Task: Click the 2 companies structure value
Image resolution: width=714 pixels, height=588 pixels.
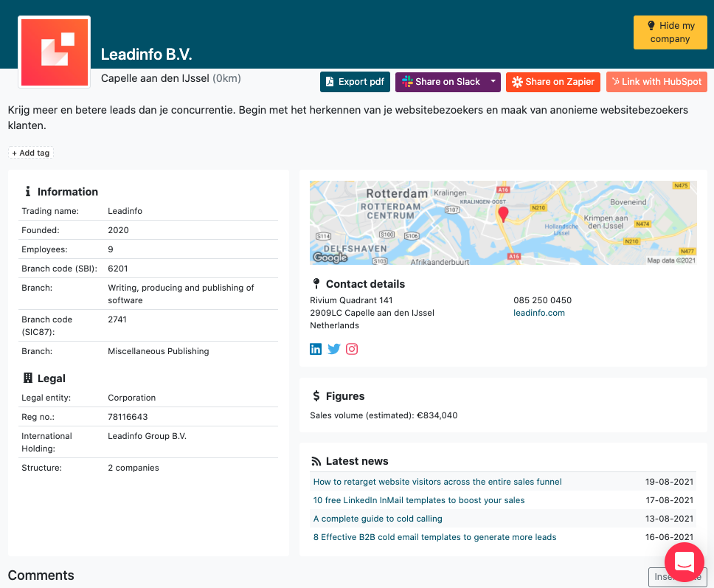Action: [x=134, y=468]
